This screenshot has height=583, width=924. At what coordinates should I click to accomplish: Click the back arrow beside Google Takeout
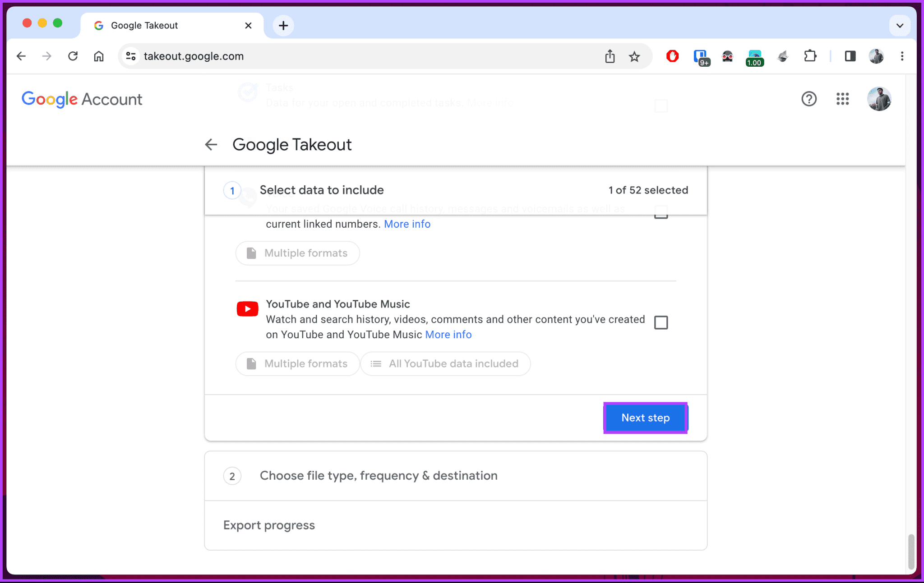(211, 145)
